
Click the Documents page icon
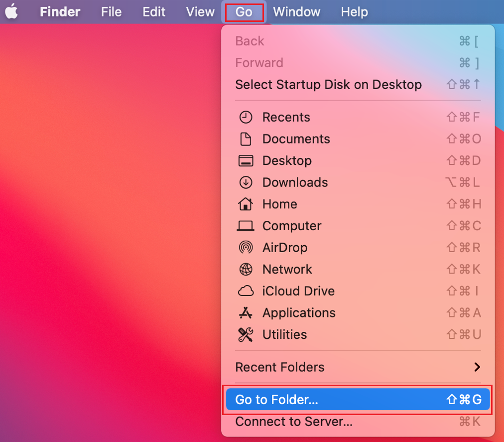tap(246, 139)
